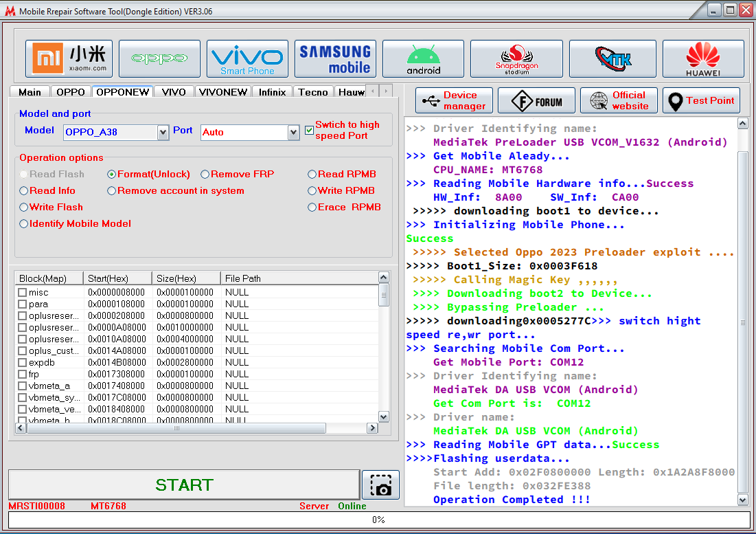Screen dimensions: 756x534
Task: Click partition list horizontal scrollbar thumb
Action: 176,428
